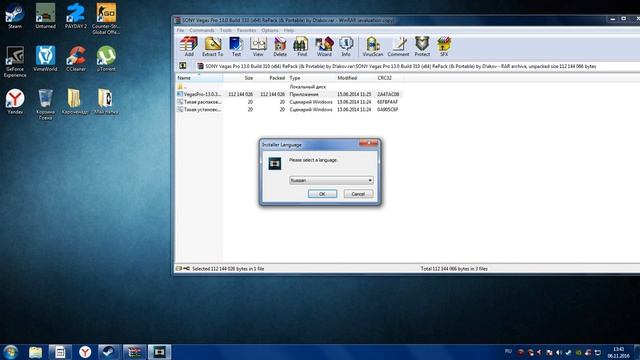Select the CCleaner desktop icon
The image size is (640, 360).
point(76,59)
